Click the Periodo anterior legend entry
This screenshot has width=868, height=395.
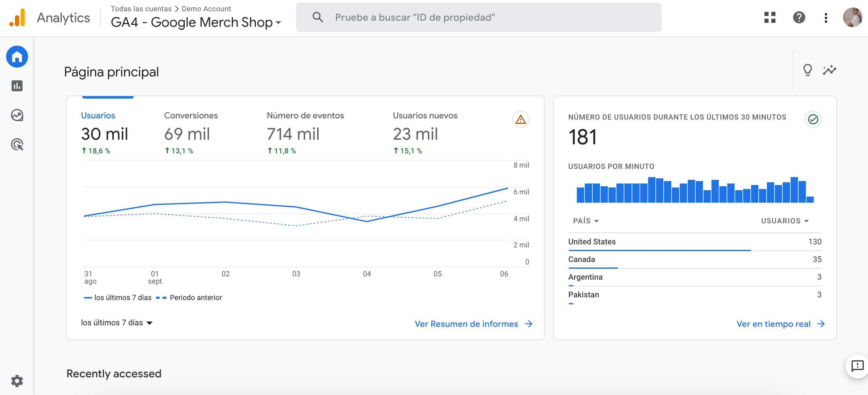coord(189,298)
